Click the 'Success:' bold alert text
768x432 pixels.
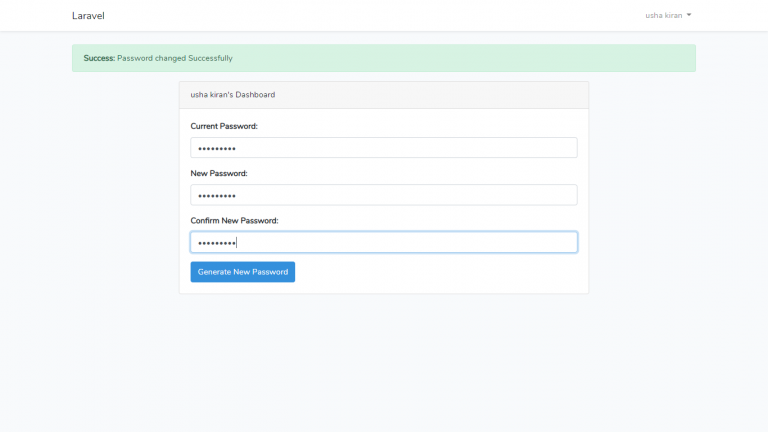point(99,58)
